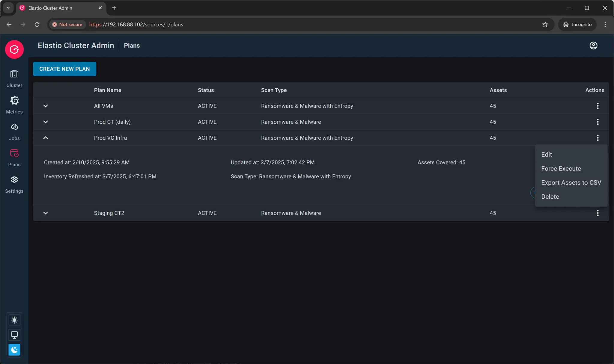Open the Metrics sidebar section
This screenshot has height=364, width=614.
pyautogui.click(x=14, y=105)
